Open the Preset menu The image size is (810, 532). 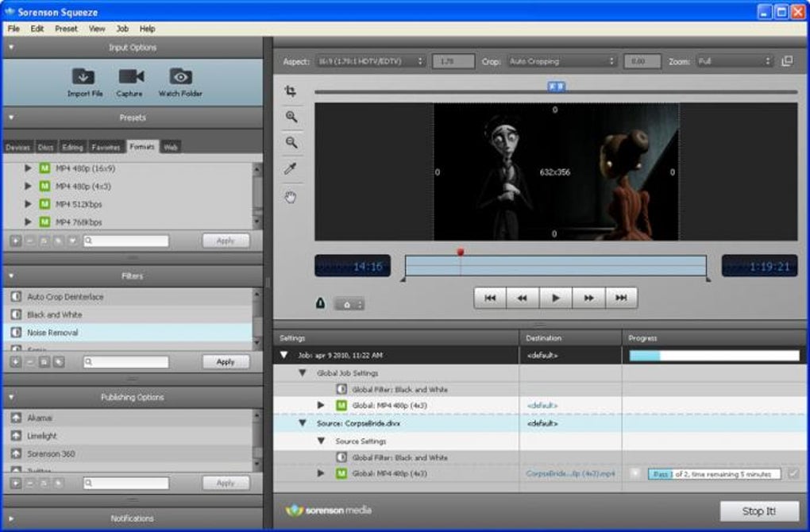coord(66,29)
